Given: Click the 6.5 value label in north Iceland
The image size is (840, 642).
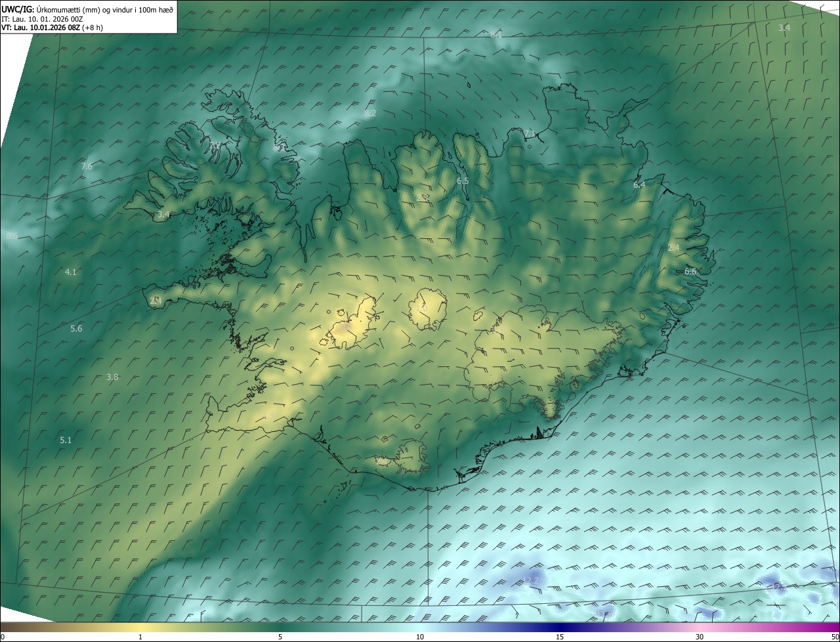Looking at the screenshot, I should pos(463,181).
